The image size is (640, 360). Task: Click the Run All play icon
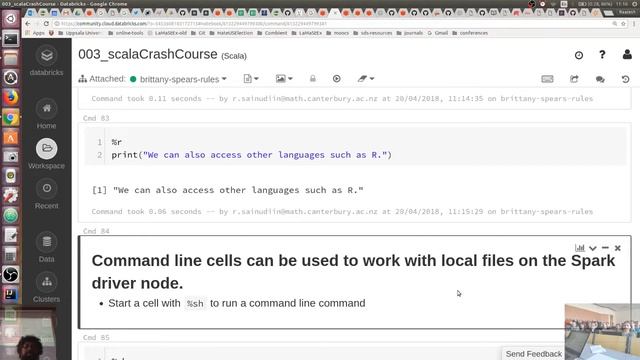tap(337, 78)
